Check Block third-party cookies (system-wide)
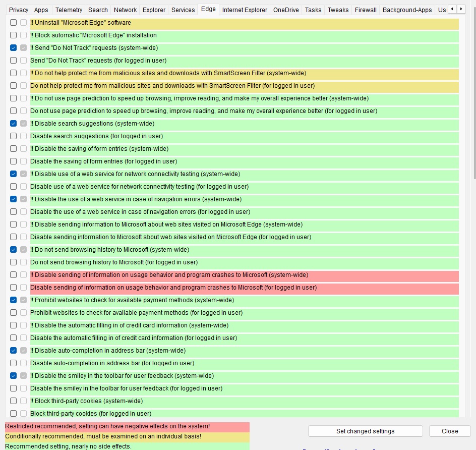 (14, 401)
